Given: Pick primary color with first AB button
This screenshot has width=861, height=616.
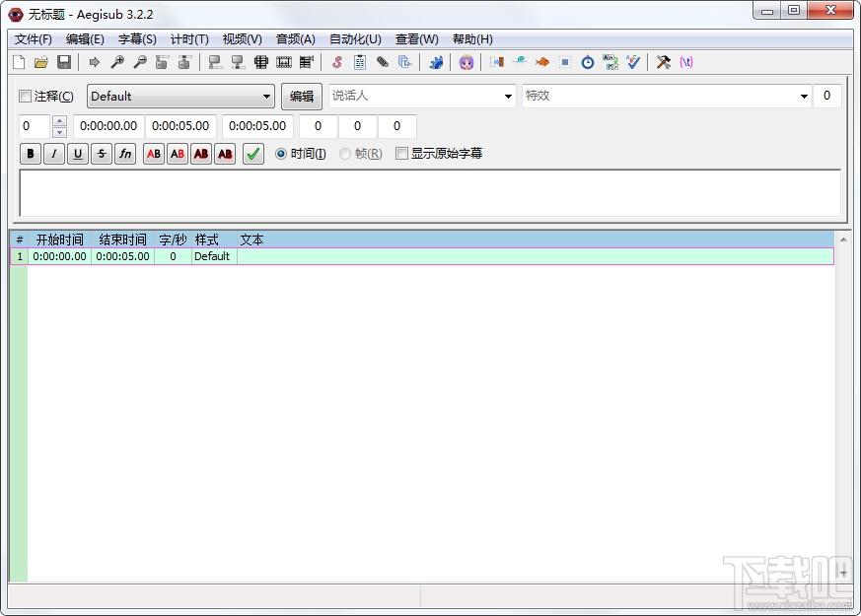Looking at the screenshot, I should point(154,154).
